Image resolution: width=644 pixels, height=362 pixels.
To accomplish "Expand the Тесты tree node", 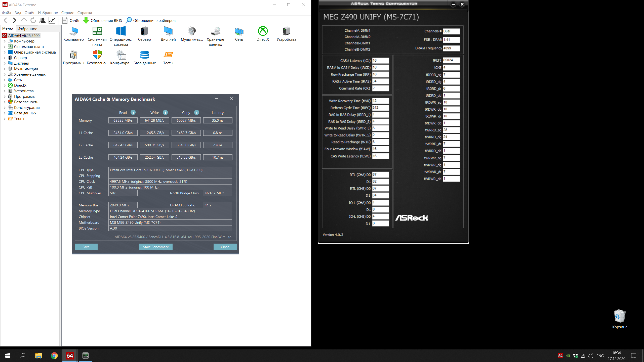I will pos(5,119).
